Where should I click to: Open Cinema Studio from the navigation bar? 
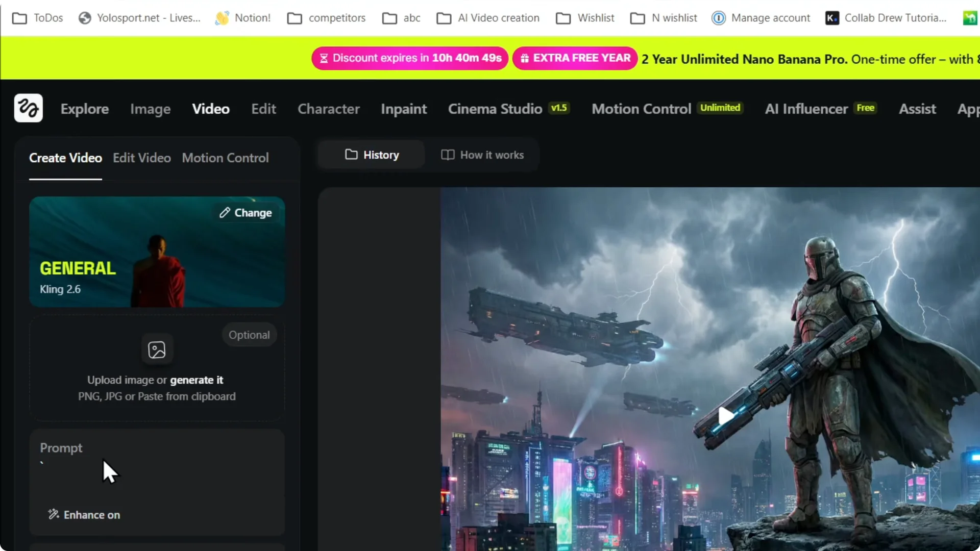tap(495, 108)
